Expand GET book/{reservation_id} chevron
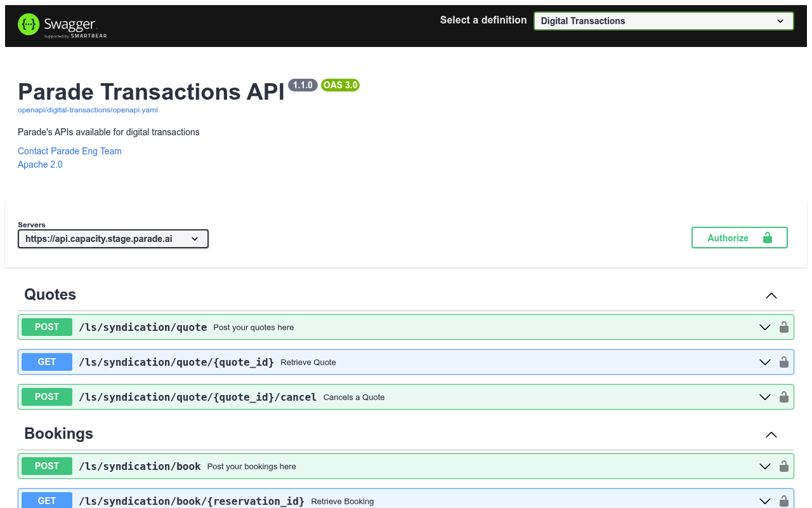 (765, 501)
